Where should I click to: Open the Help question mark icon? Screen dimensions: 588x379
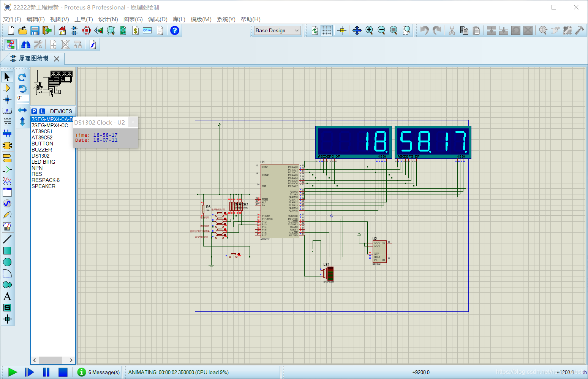pos(174,30)
